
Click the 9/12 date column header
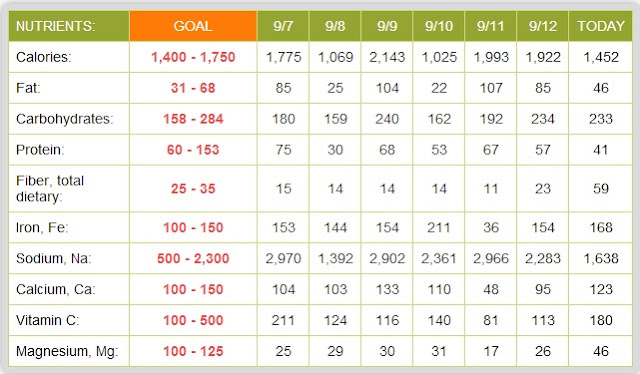coord(542,26)
